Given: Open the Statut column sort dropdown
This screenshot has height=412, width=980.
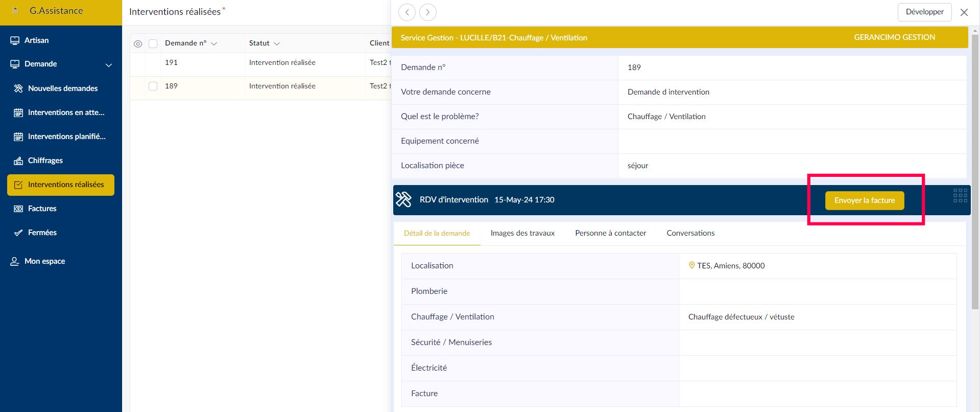Looking at the screenshot, I should pyautogui.click(x=277, y=44).
